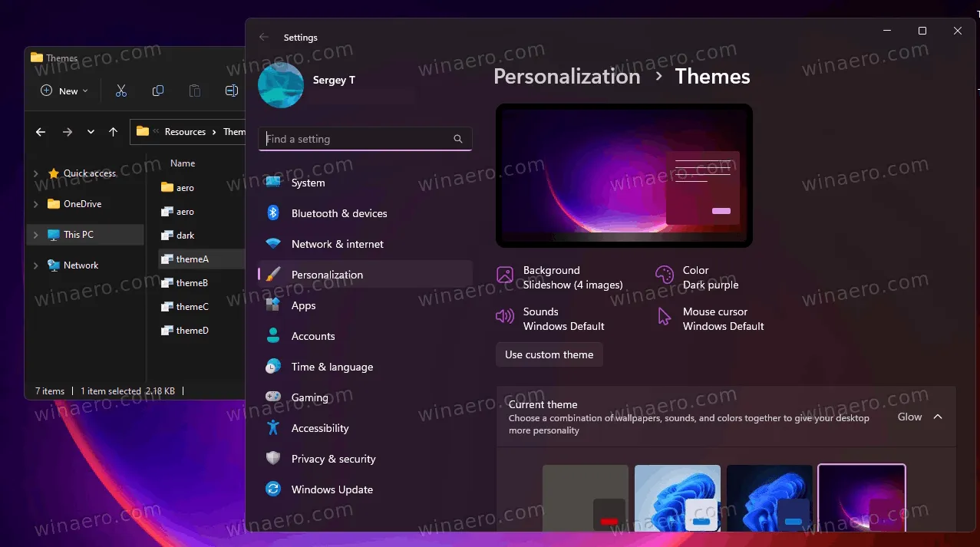
Task: Expand the Quick access tree node
Action: pos(35,173)
